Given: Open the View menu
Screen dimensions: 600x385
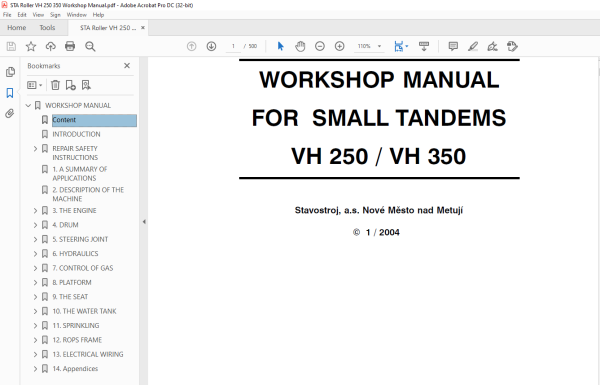Looking at the screenshot, I should click(38, 15).
